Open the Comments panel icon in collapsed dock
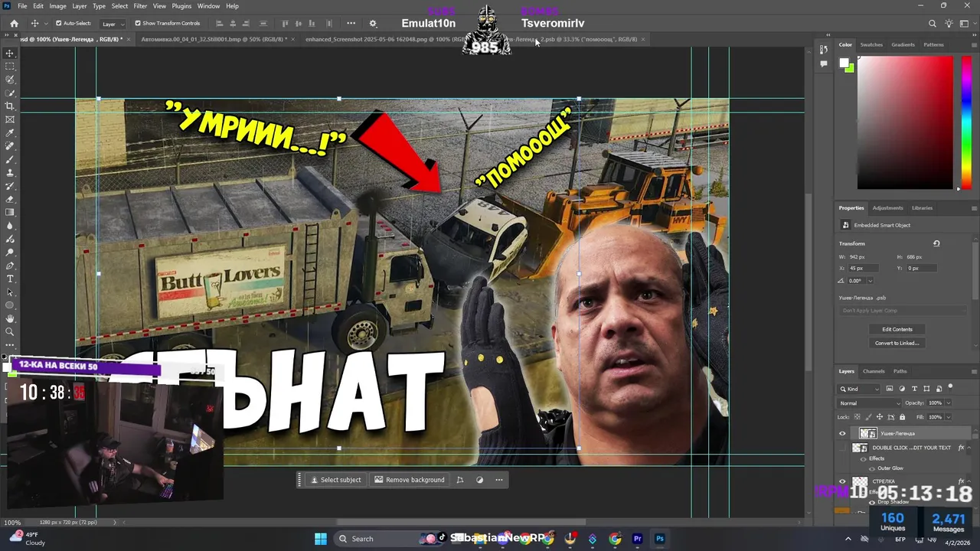980x551 pixels. coord(824,64)
